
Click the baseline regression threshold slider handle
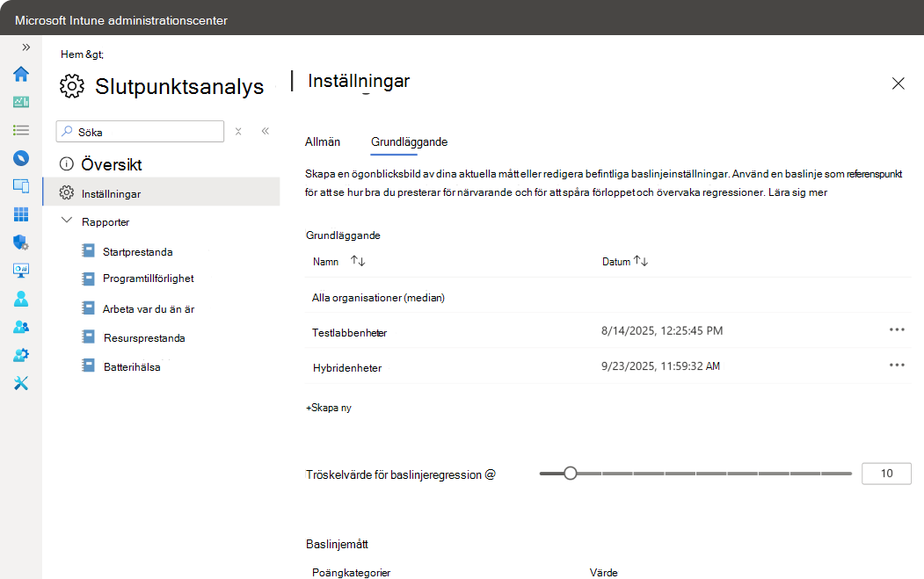coord(570,473)
